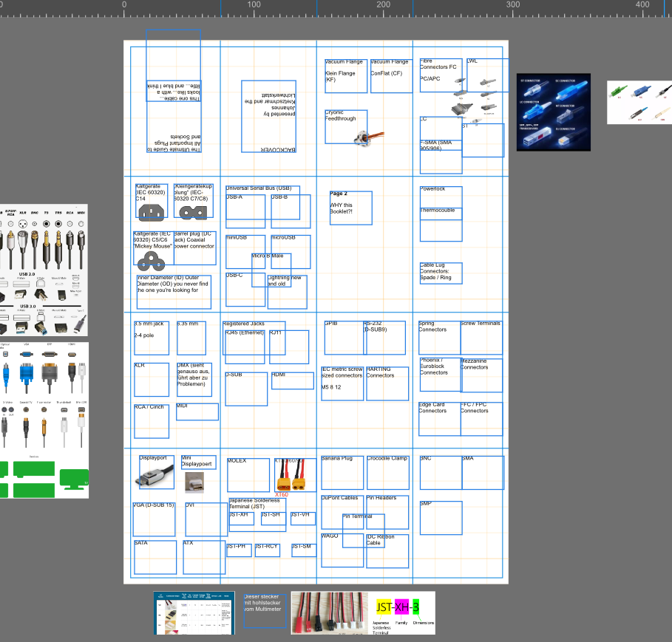
Task: Select the 'LWL' text frame
Action: (x=488, y=75)
